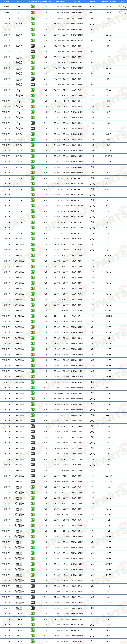Click the 153kW / 208KM power cell
127x644 pixels.
pyautogui.click(x=77, y=228)
